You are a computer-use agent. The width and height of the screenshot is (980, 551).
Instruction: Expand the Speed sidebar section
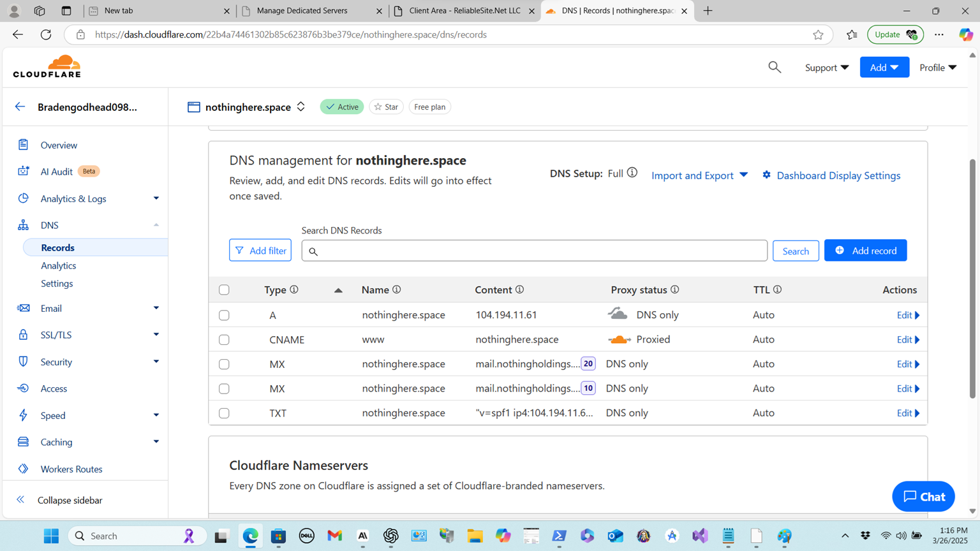pos(156,415)
